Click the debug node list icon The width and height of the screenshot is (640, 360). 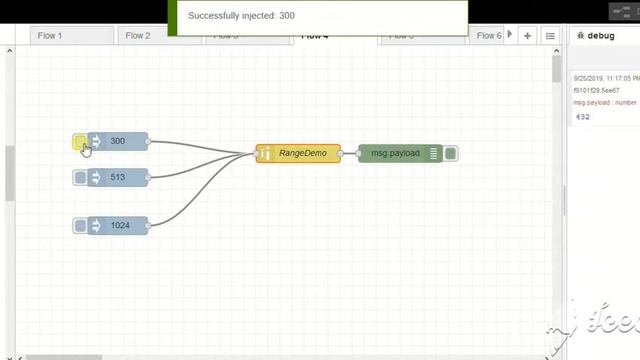click(x=433, y=153)
